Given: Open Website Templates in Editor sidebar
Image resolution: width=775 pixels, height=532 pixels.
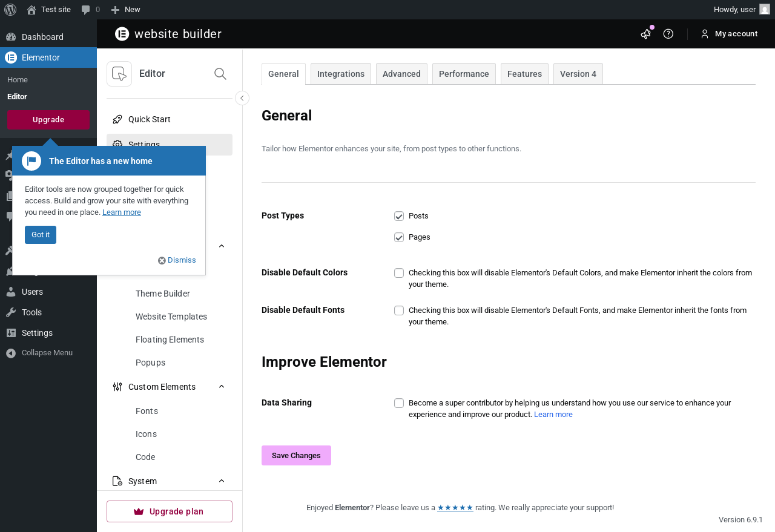Looking at the screenshot, I should (171, 317).
